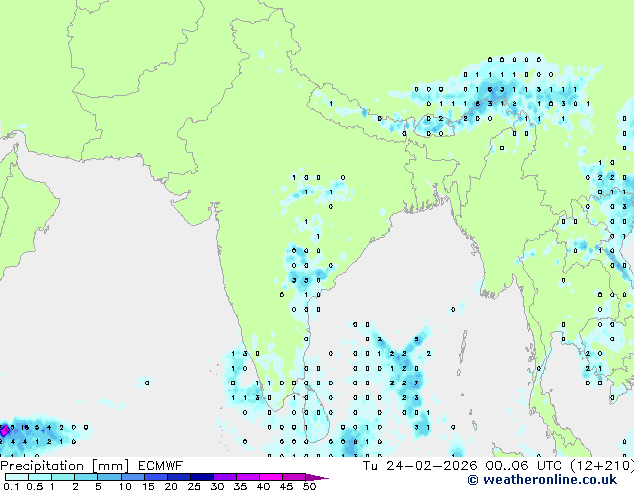Click the 'Precipitation' title text
The width and height of the screenshot is (634, 490).
pyautogui.click(x=42, y=466)
